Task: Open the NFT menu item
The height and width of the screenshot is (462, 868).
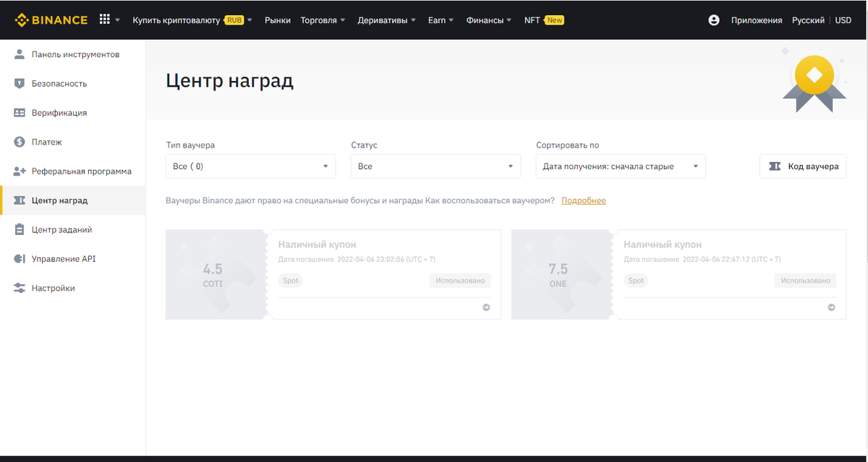Action: tap(532, 20)
